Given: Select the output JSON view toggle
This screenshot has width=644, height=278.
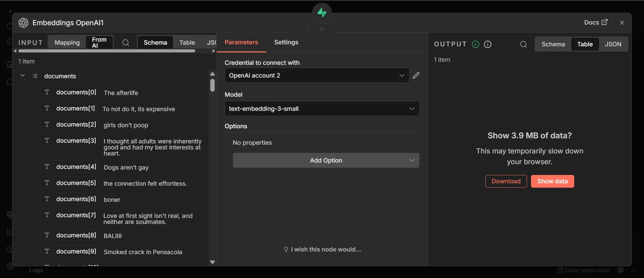Looking at the screenshot, I should 613,44.
